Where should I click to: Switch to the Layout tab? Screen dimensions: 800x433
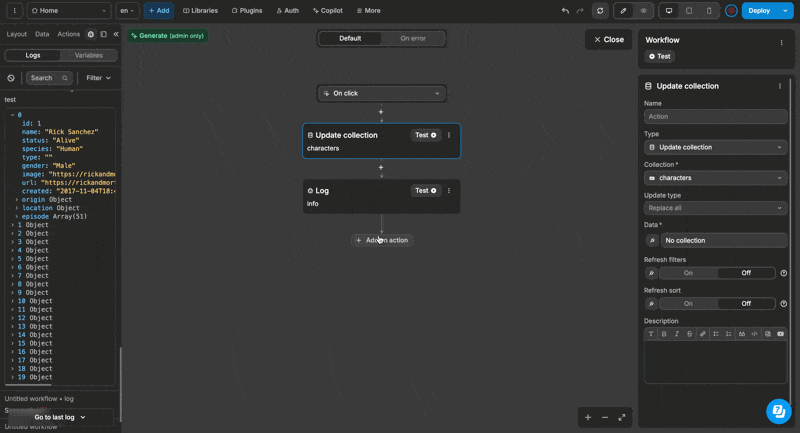point(16,34)
